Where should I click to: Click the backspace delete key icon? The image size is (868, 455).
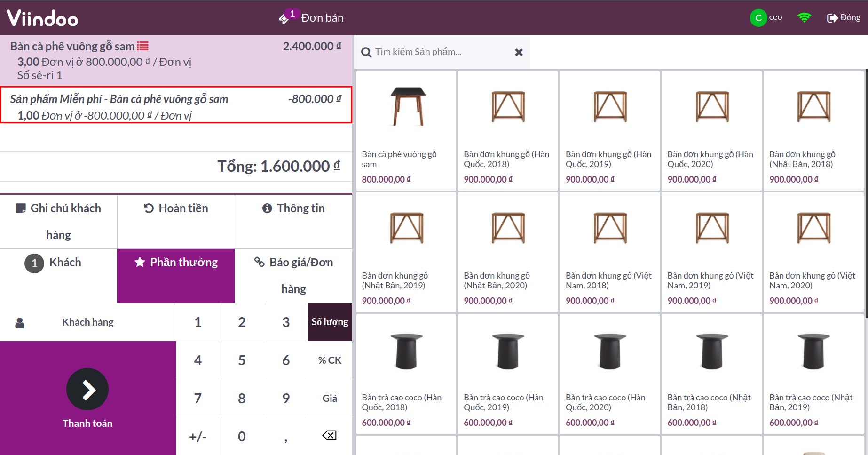tap(329, 436)
